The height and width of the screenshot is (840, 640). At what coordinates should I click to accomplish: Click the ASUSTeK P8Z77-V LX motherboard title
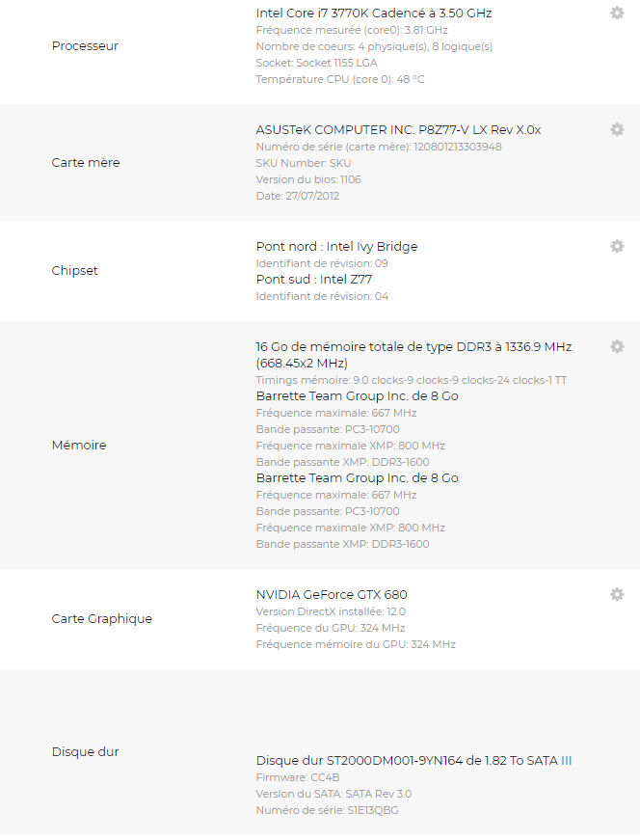point(398,130)
